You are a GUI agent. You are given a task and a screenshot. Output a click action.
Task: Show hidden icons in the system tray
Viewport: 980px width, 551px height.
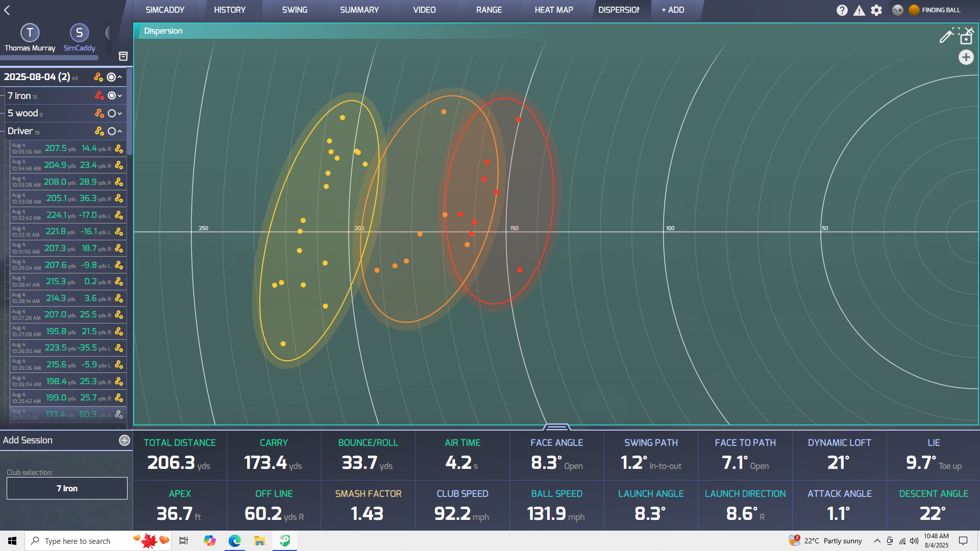(877, 541)
